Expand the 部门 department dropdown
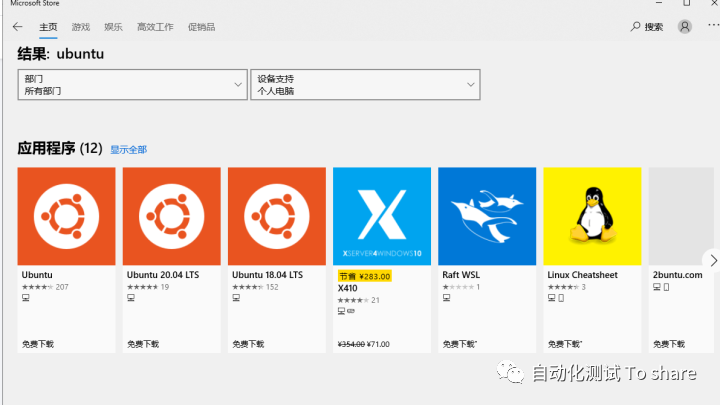The image size is (720, 405). click(x=132, y=84)
